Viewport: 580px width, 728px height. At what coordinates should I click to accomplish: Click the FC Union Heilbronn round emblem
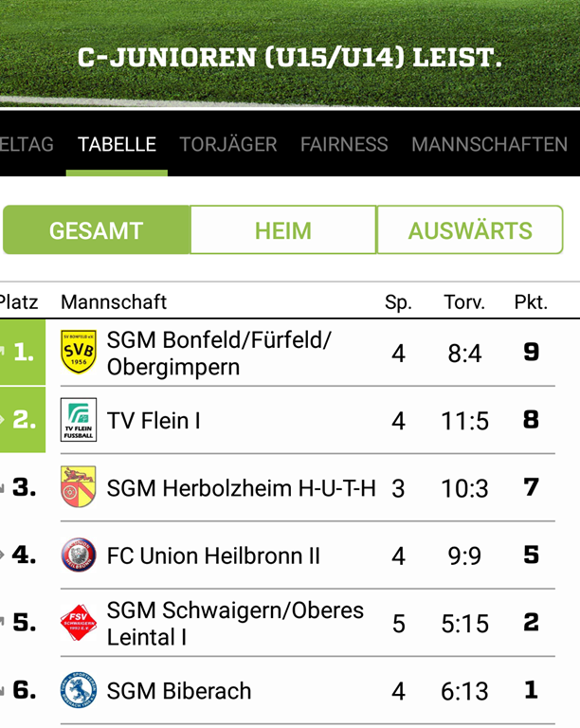(78, 555)
